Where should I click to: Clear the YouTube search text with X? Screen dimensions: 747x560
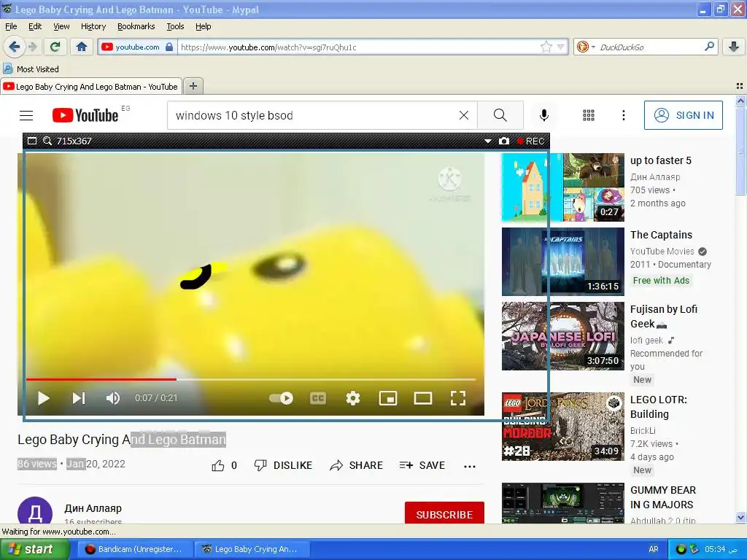point(463,115)
